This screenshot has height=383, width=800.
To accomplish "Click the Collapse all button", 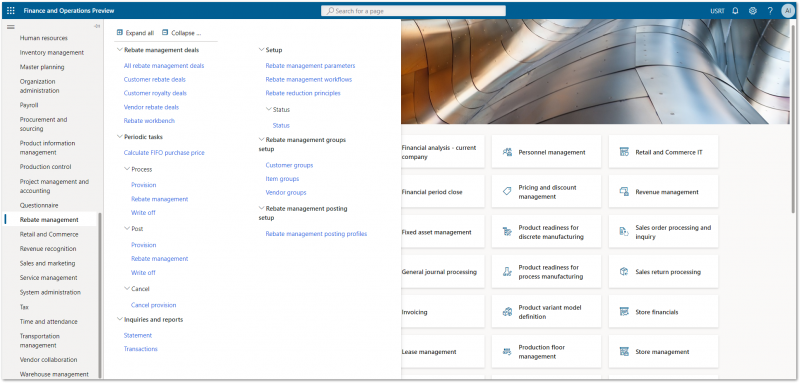I will 182,33.
